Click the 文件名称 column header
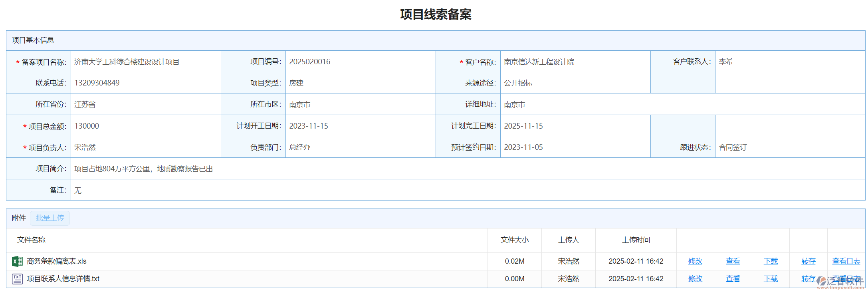 pyautogui.click(x=32, y=240)
